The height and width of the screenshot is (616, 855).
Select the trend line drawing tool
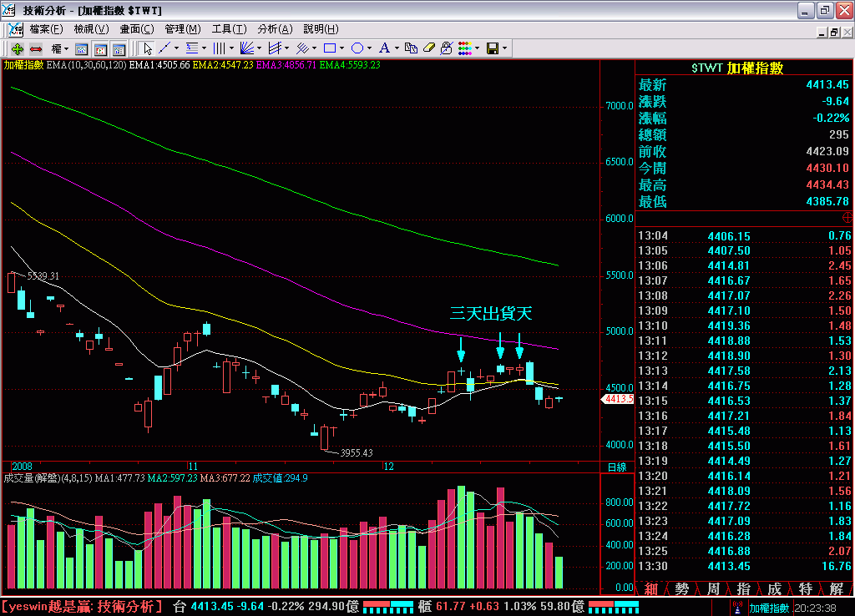(x=164, y=48)
